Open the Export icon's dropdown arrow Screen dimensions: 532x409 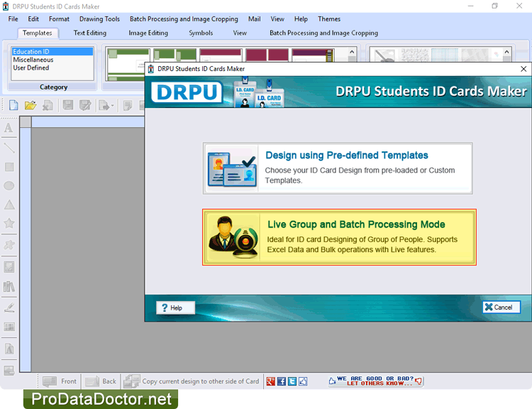tap(112, 106)
